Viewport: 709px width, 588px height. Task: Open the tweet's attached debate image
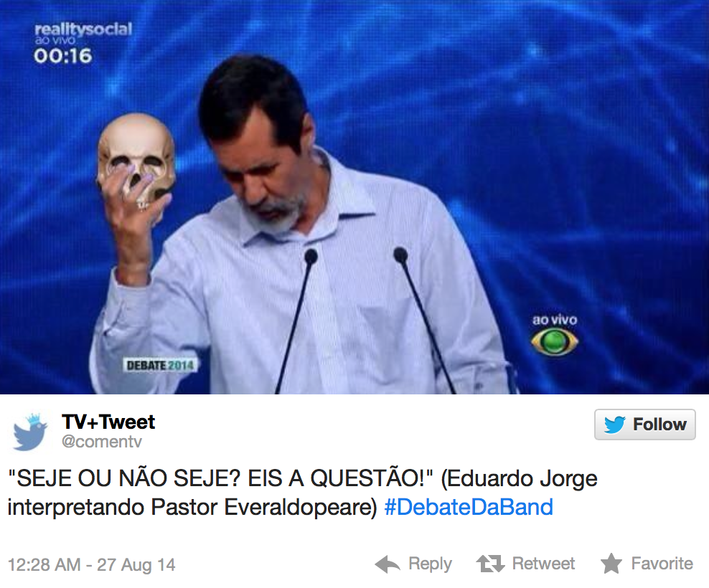pos(354,197)
